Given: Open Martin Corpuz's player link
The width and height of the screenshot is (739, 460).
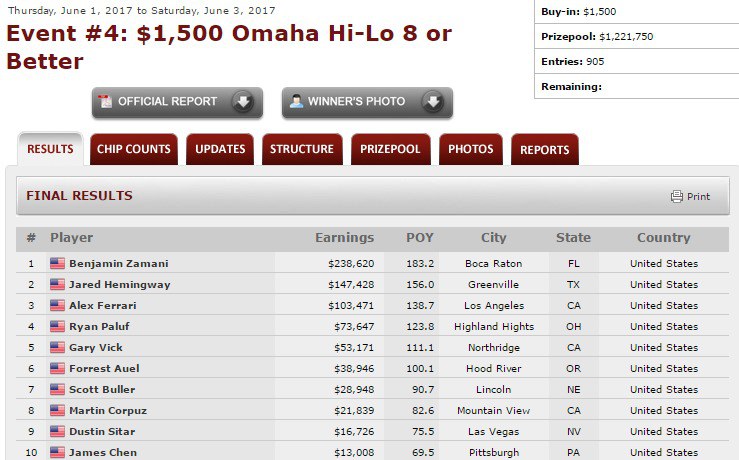Looking at the screenshot, I should (x=108, y=411).
